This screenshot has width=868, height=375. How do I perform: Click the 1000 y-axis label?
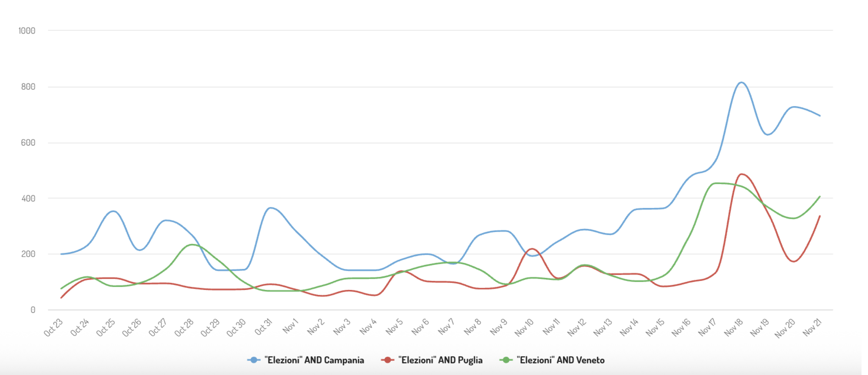pyautogui.click(x=27, y=31)
